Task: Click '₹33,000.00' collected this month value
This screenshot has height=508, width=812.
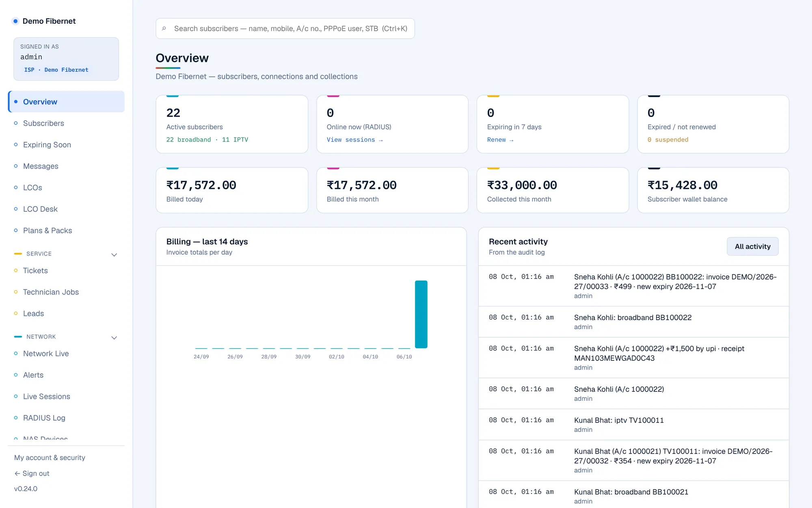Action: [x=522, y=185]
